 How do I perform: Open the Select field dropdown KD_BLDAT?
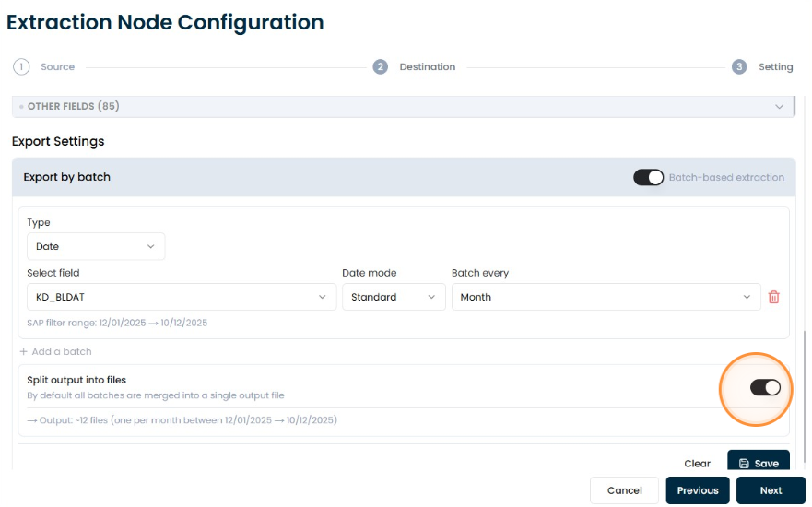click(x=182, y=297)
